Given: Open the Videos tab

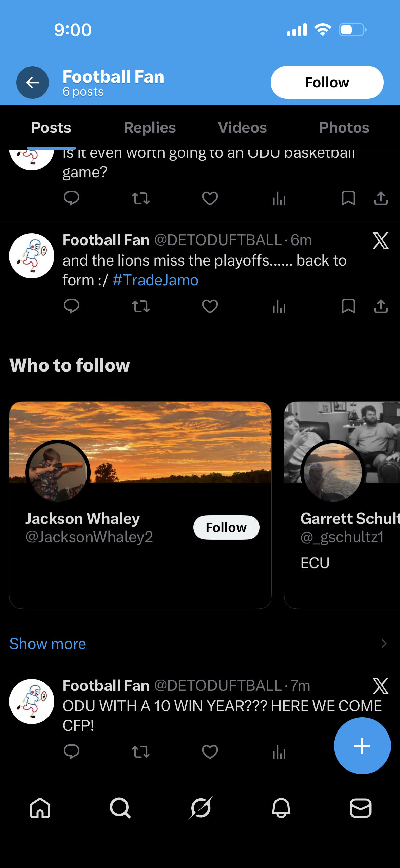Looking at the screenshot, I should [242, 128].
